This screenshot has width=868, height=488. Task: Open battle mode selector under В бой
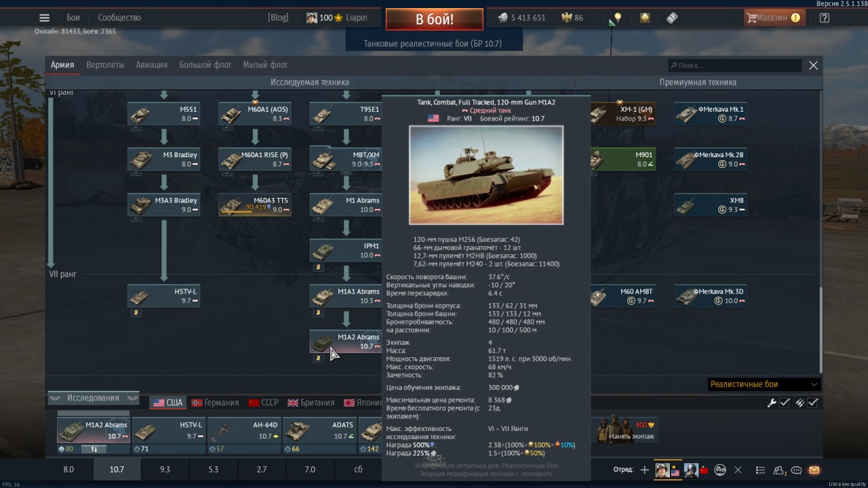(x=433, y=43)
